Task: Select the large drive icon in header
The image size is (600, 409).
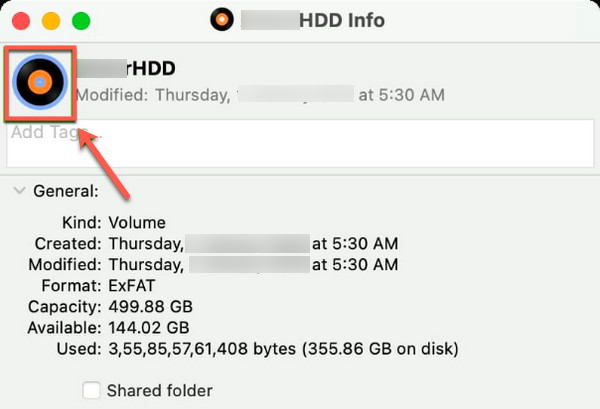Action: click(x=41, y=83)
